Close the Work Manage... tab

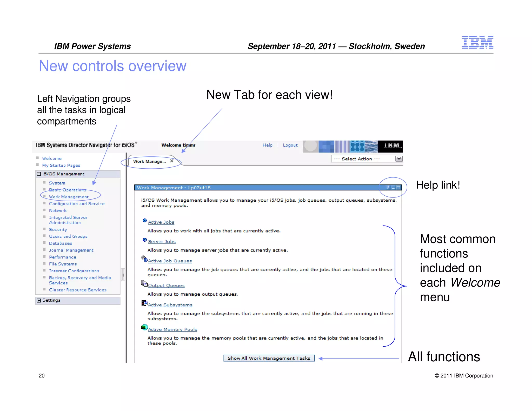[x=172, y=161]
